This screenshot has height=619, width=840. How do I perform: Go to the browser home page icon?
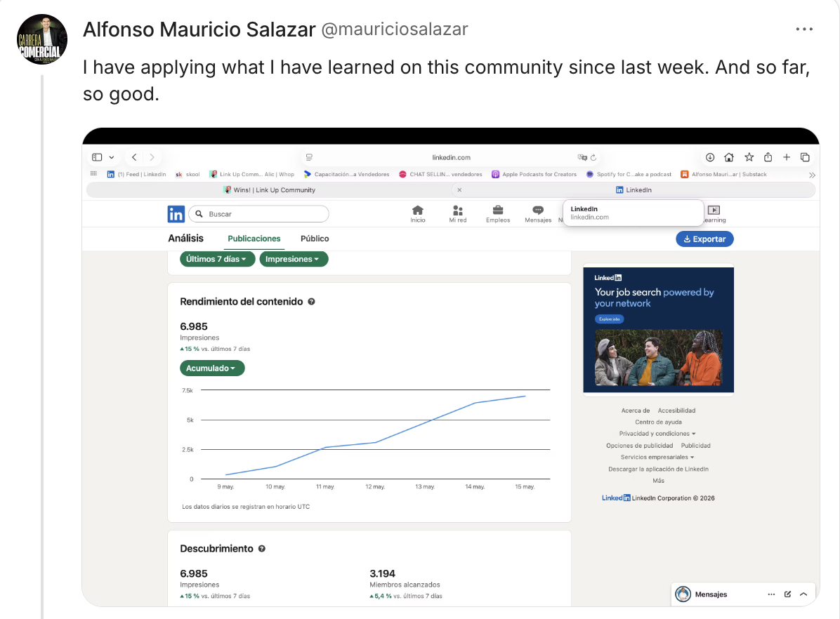729,157
